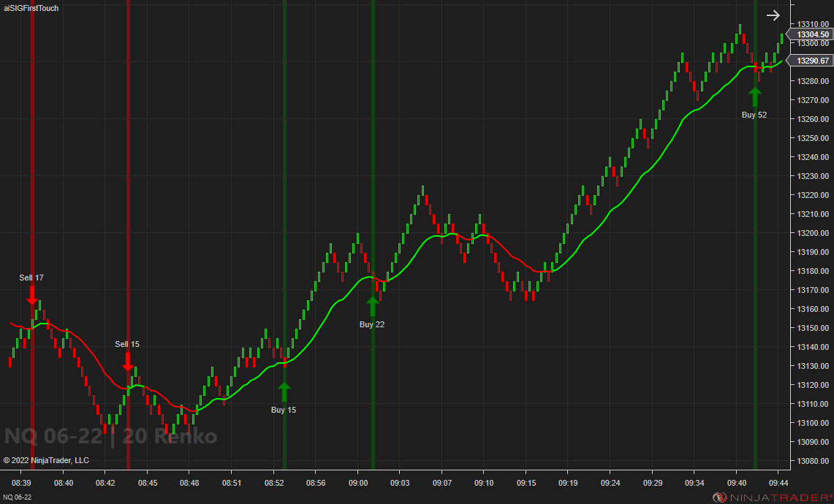Select the Sell 15 red arrow signal
This screenshot has height=504, width=834.
click(129, 362)
